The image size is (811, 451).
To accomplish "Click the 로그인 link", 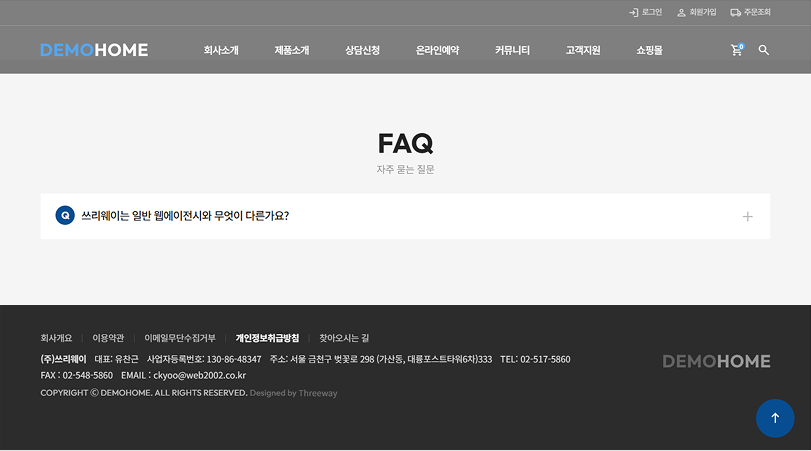I will 652,12.
